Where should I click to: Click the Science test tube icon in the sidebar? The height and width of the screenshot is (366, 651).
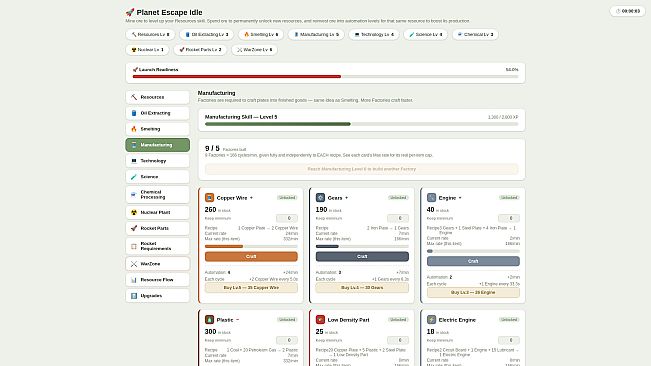tap(134, 177)
